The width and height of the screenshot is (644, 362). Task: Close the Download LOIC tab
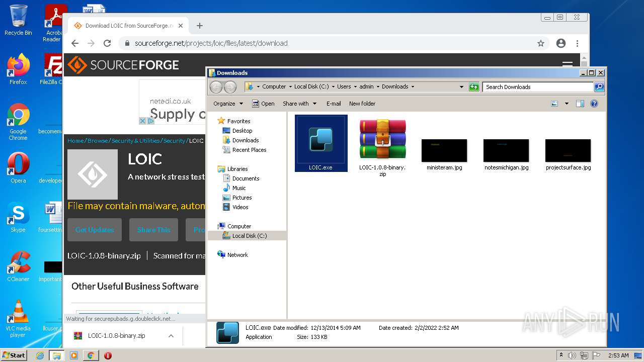(x=181, y=26)
